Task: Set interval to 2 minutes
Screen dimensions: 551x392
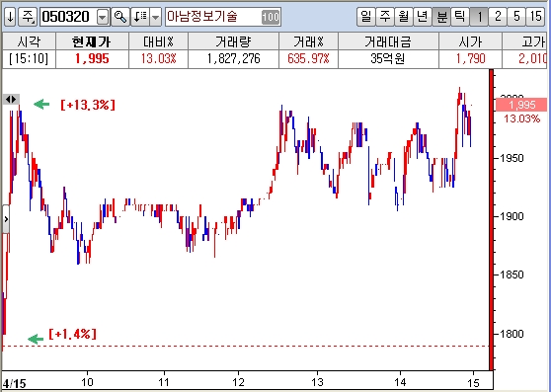Action: point(498,17)
